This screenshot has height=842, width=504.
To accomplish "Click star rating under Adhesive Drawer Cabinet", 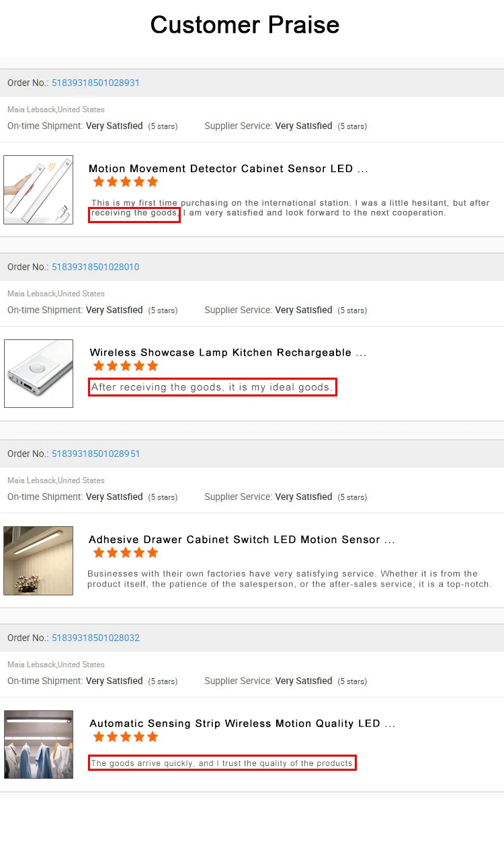I will 126,552.
